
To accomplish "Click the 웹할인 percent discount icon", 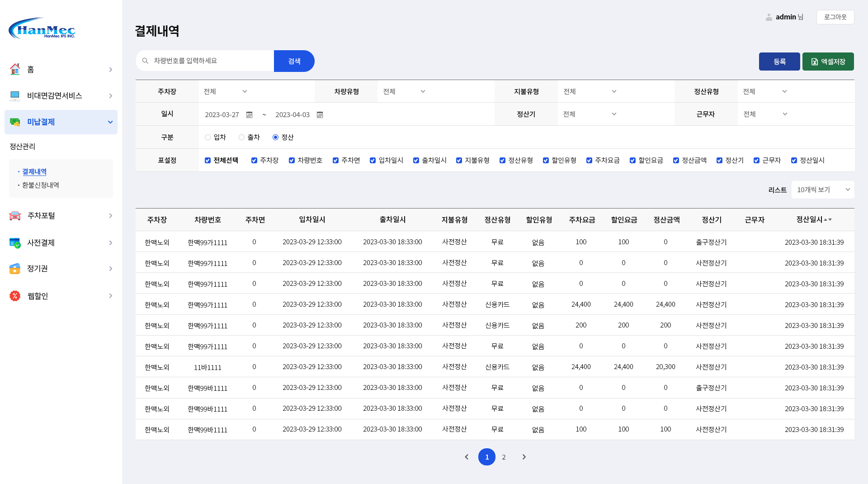I will 15,296.
